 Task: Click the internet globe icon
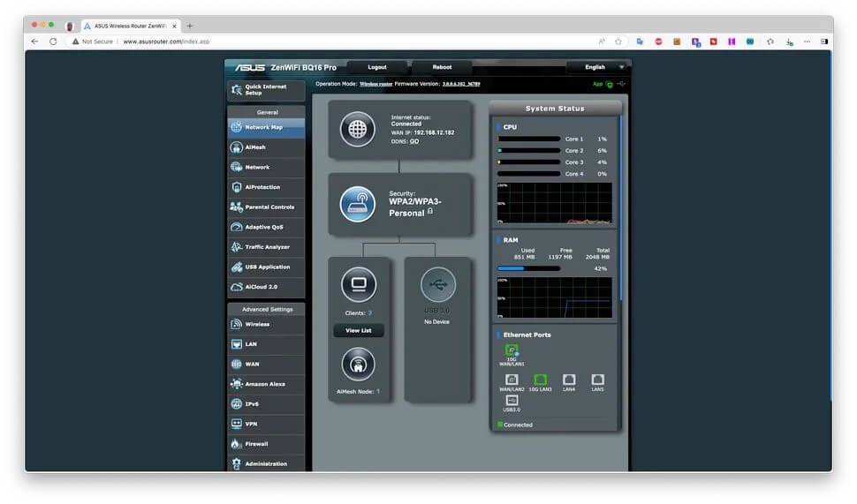(x=358, y=130)
